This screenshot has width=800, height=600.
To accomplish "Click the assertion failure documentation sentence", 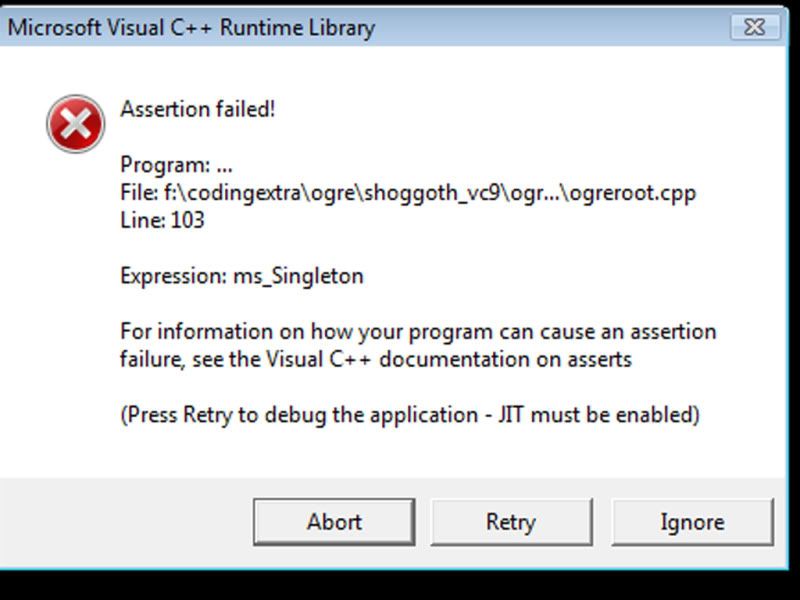I will point(400,331).
